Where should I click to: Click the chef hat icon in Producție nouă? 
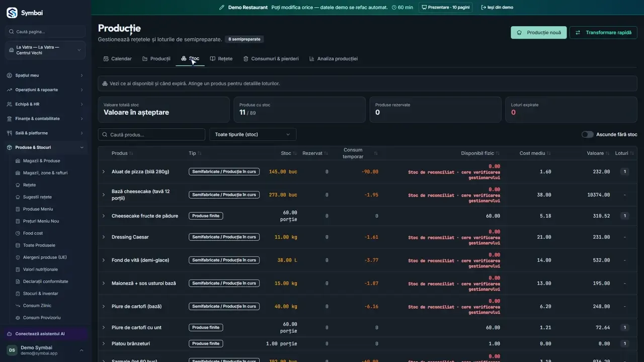point(520,33)
